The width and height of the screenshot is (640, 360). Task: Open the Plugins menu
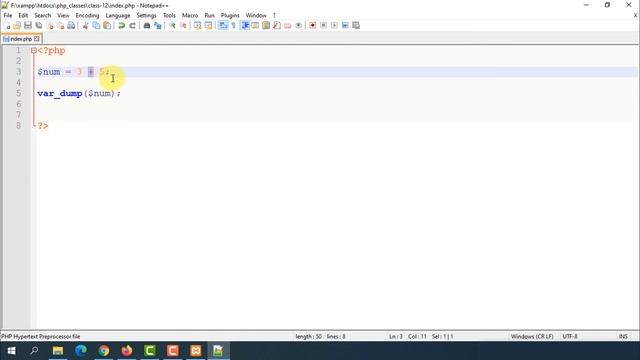click(230, 16)
